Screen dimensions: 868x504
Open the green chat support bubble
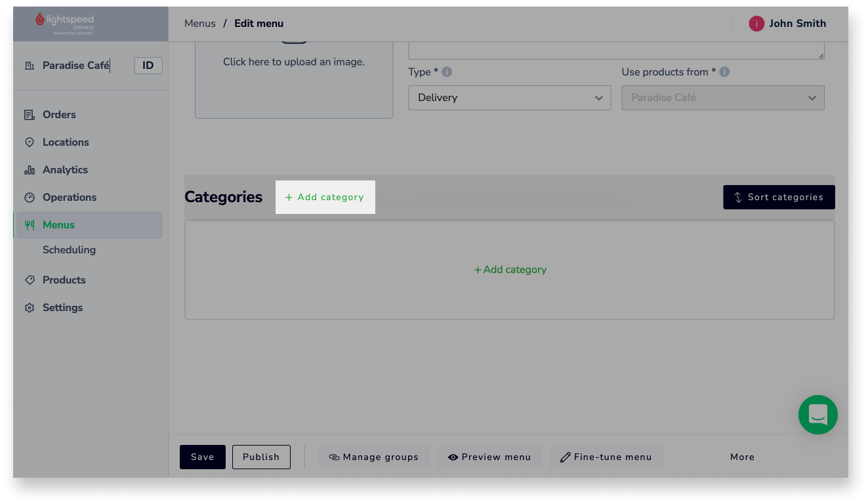[817, 415]
